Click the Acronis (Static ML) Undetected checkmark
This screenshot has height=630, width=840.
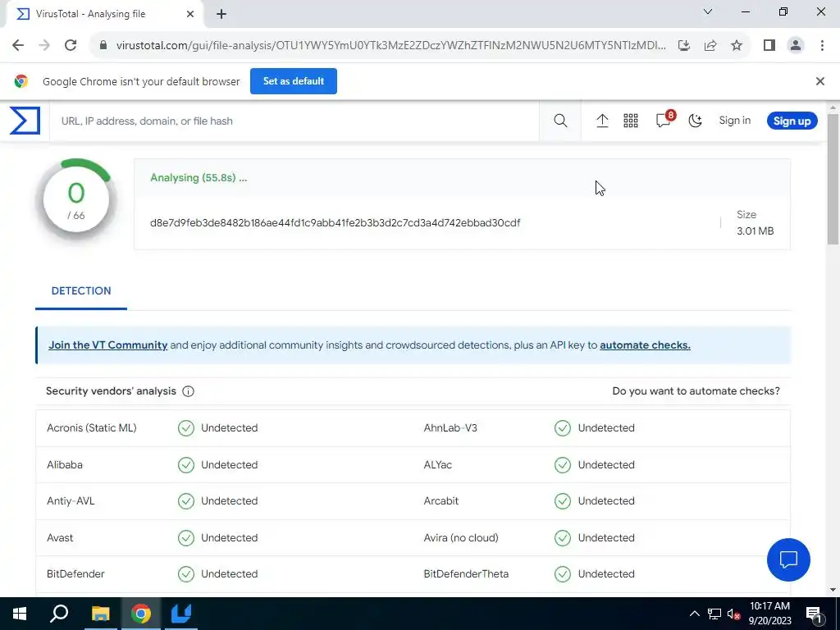(186, 428)
